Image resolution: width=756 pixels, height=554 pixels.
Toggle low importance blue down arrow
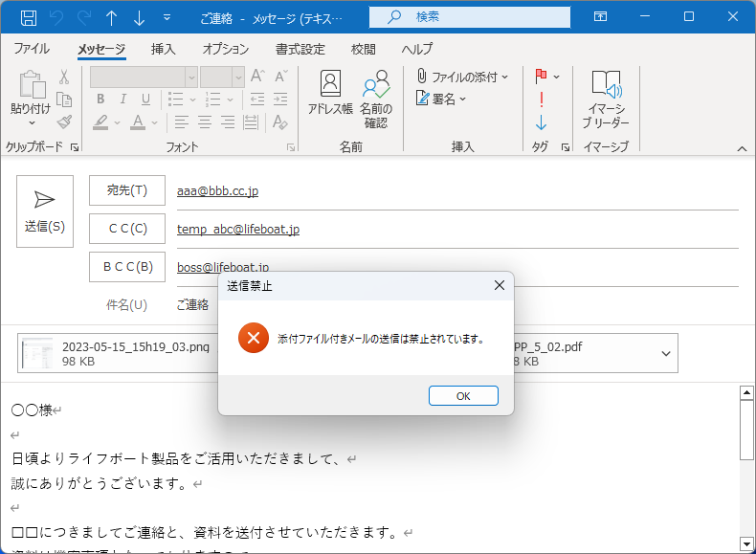click(542, 122)
